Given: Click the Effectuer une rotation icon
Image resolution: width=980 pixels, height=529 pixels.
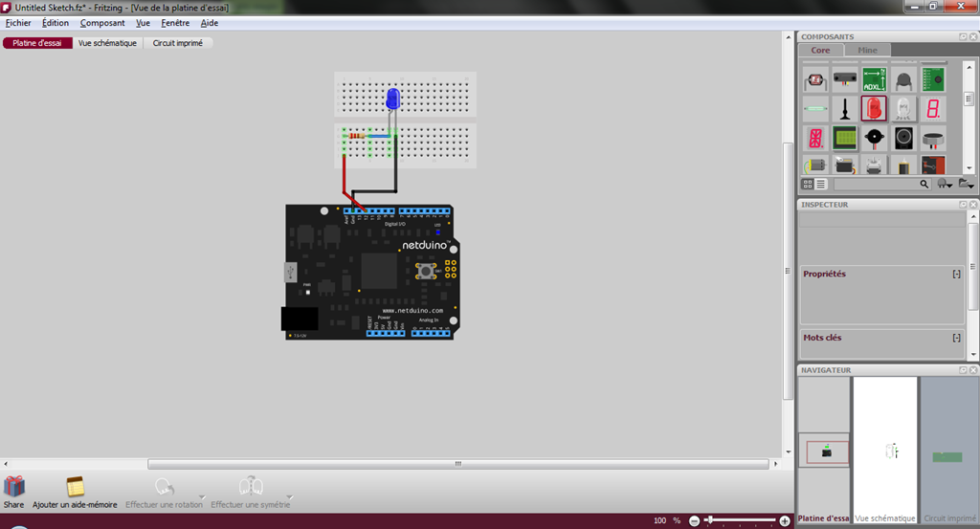Looking at the screenshot, I should 164,487.
